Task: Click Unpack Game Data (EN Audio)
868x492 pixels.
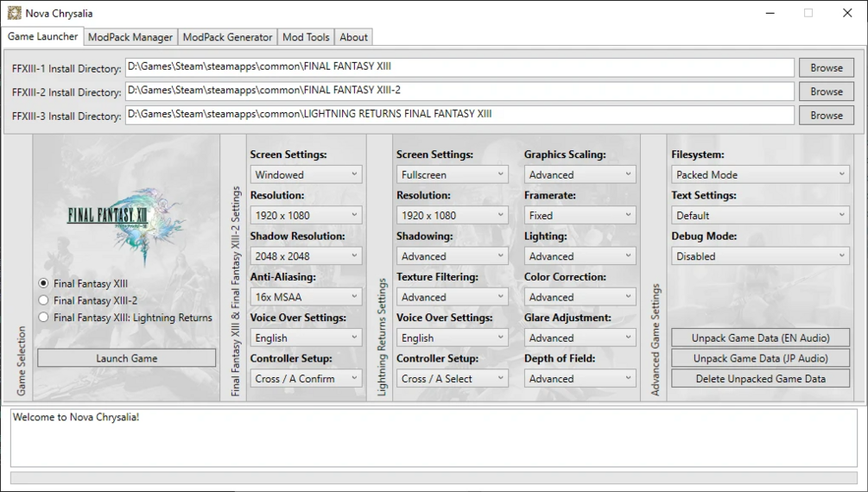Action: [761, 337]
